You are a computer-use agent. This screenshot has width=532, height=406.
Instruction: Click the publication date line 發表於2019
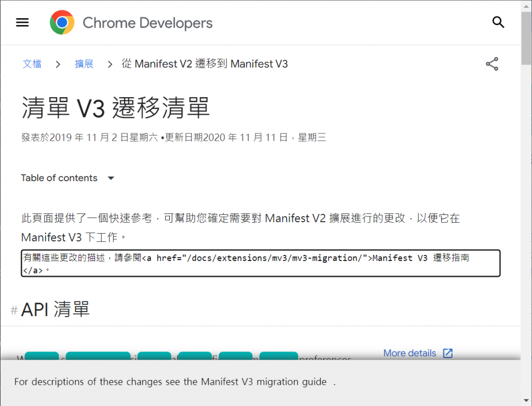click(x=174, y=138)
